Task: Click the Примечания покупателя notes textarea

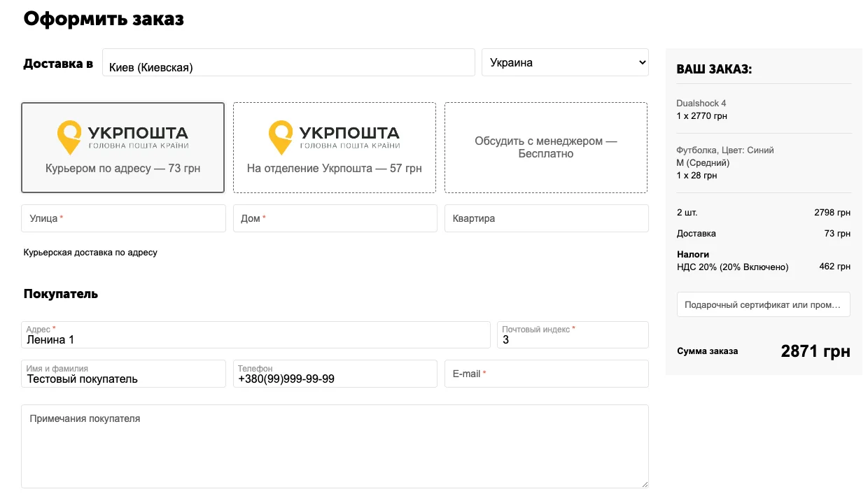Action: (x=335, y=446)
